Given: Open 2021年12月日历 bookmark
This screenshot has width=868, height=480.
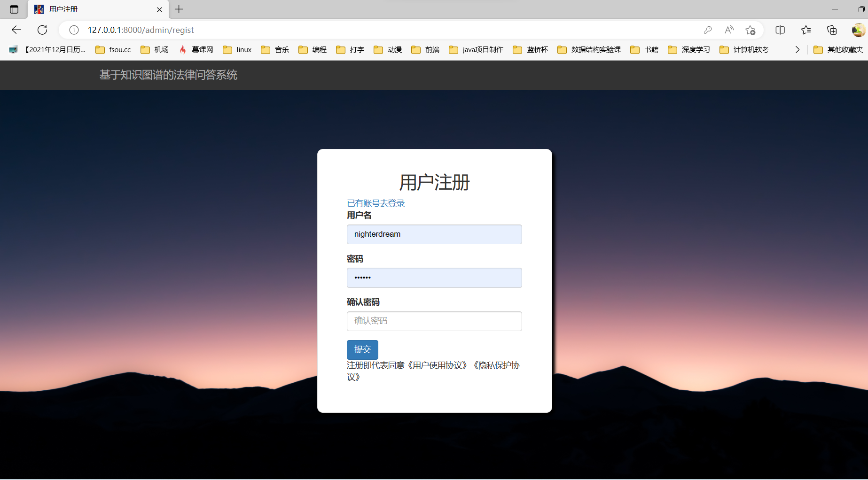Looking at the screenshot, I should point(47,50).
